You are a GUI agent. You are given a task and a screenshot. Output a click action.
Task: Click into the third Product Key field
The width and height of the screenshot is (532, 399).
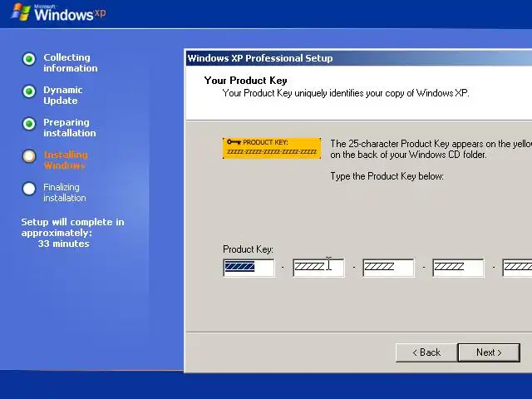point(389,268)
